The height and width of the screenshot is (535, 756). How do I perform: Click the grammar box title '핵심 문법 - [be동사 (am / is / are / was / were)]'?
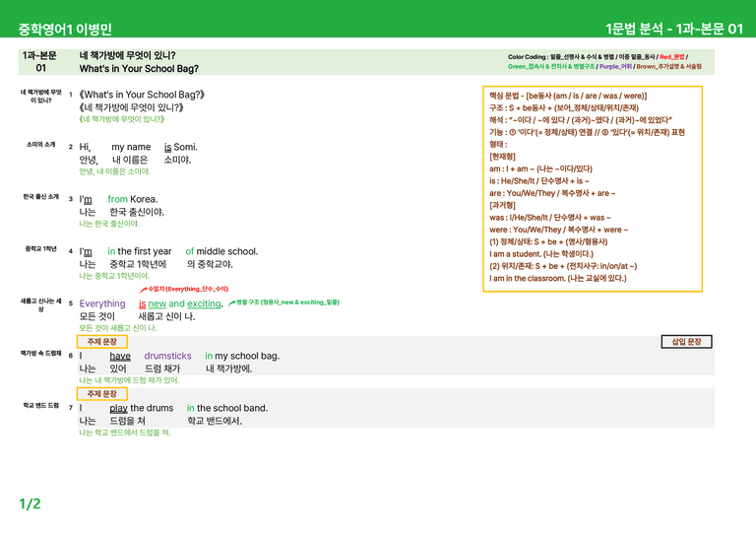click(568, 96)
